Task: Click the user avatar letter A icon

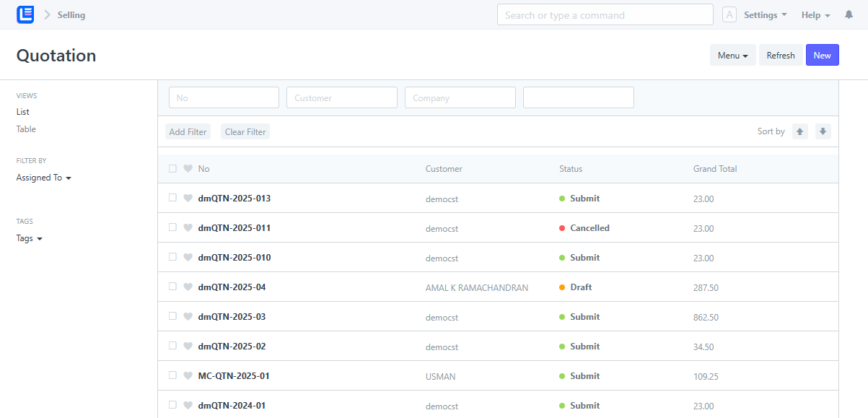Action: click(729, 14)
